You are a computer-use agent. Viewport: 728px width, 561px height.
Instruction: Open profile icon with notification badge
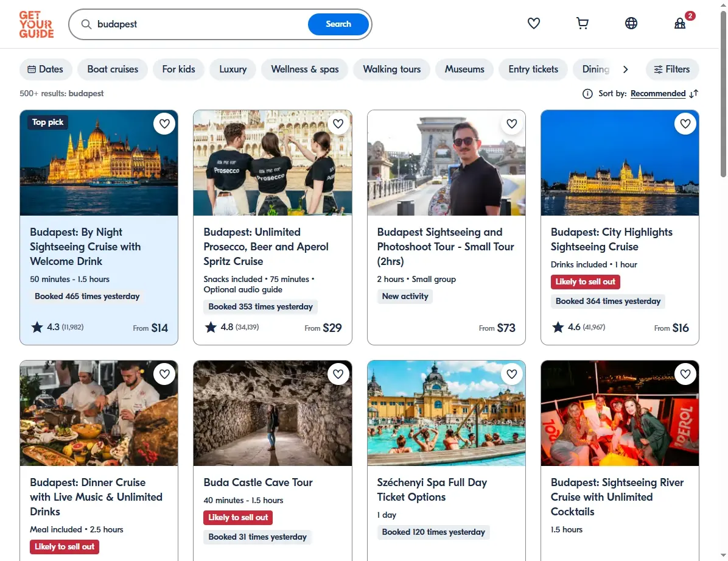680,23
